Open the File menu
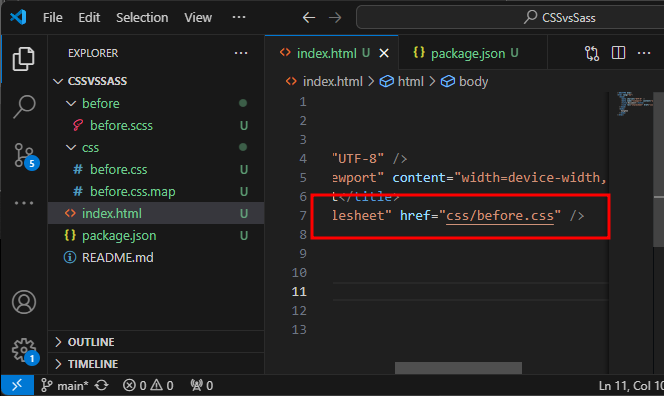The width and height of the screenshot is (664, 396). (x=53, y=18)
